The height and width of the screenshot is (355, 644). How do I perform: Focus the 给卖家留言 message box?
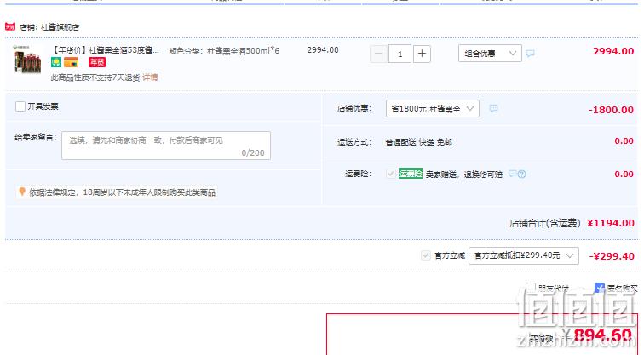166,146
